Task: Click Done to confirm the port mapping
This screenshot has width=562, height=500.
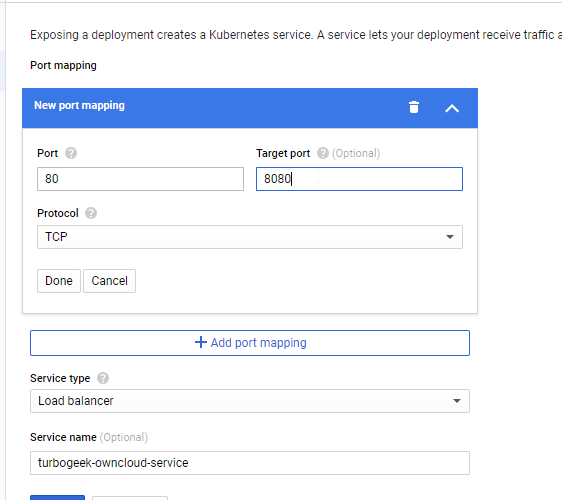Action: click(59, 281)
